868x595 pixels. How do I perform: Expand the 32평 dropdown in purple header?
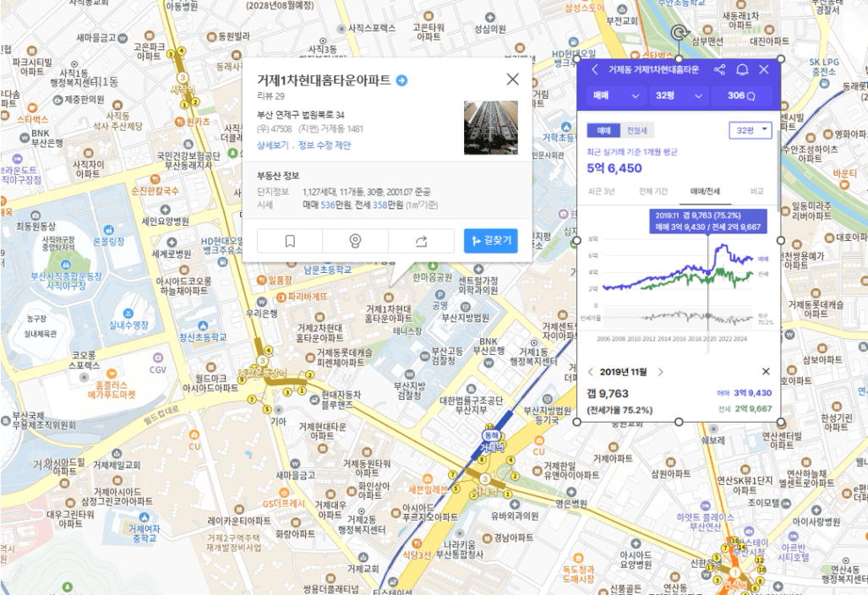point(679,96)
